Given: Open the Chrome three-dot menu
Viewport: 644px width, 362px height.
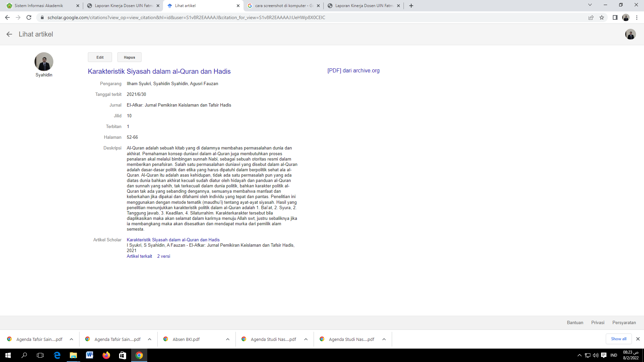Looking at the screenshot, I should coord(637,17).
